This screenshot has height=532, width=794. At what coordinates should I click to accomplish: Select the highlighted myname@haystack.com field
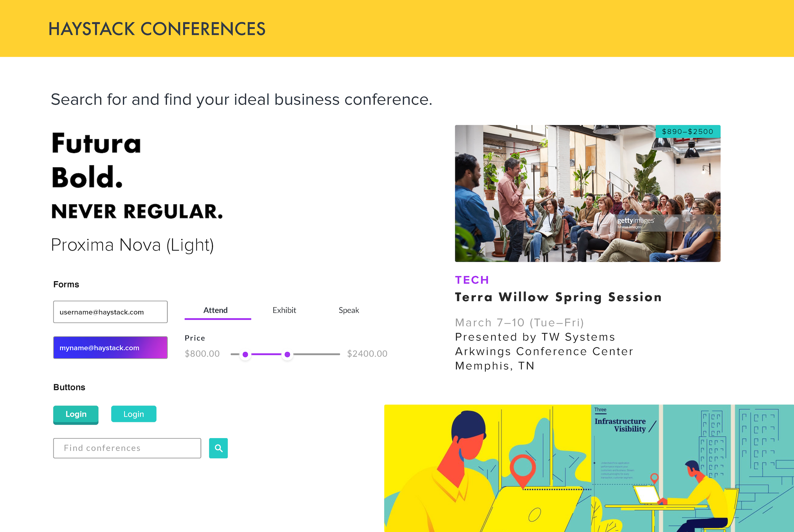point(110,348)
